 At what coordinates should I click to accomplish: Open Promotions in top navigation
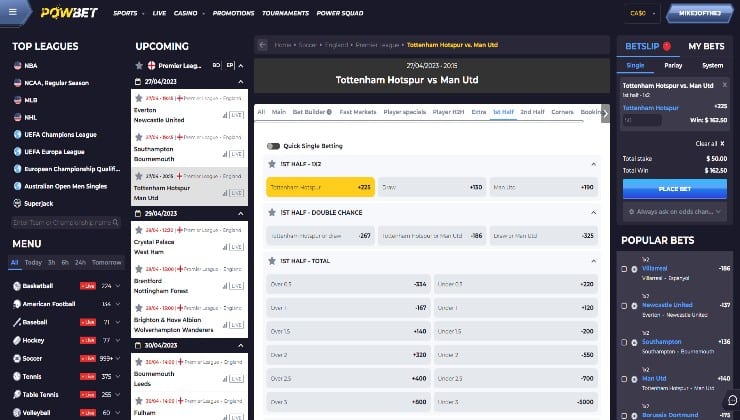tap(233, 13)
